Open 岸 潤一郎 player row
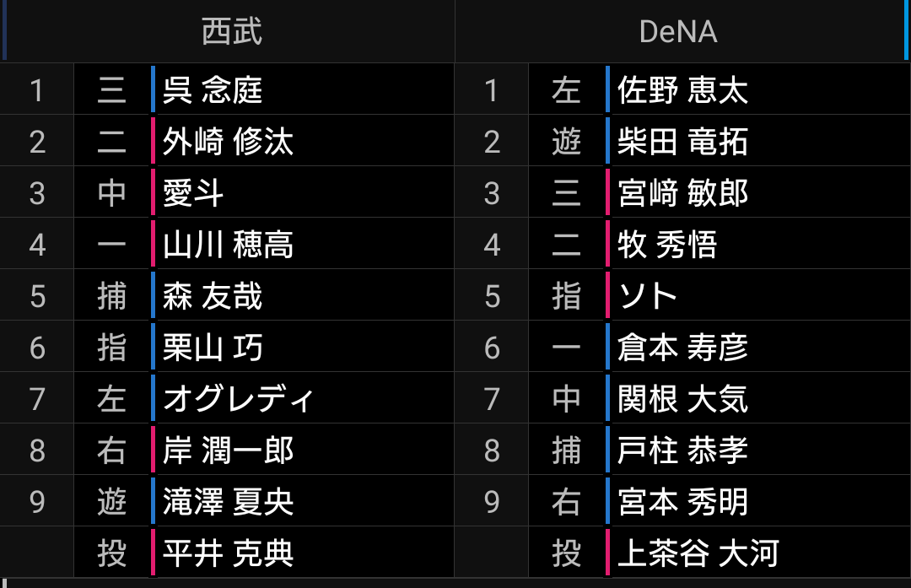The height and width of the screenshot is (588, 911). tap(228, 450)
